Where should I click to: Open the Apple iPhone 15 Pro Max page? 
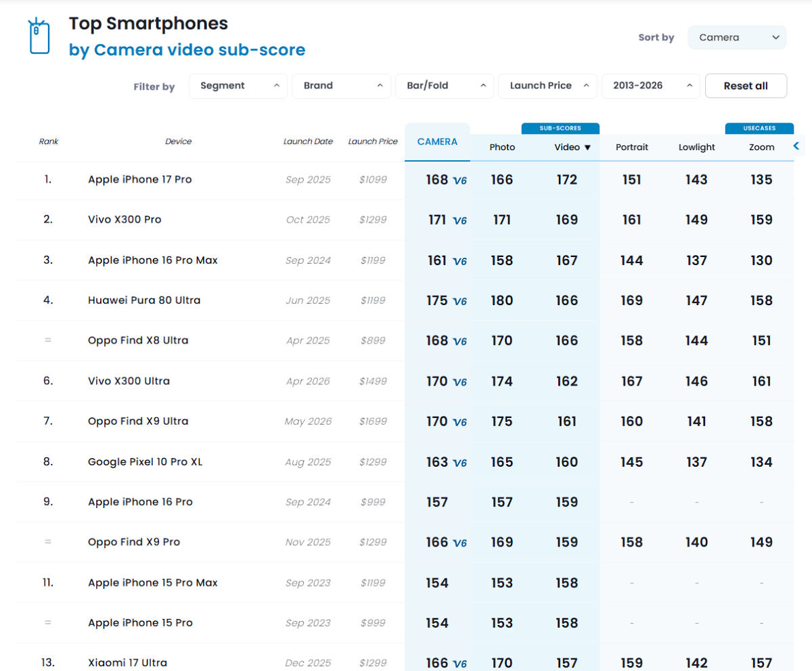(153, 582)
